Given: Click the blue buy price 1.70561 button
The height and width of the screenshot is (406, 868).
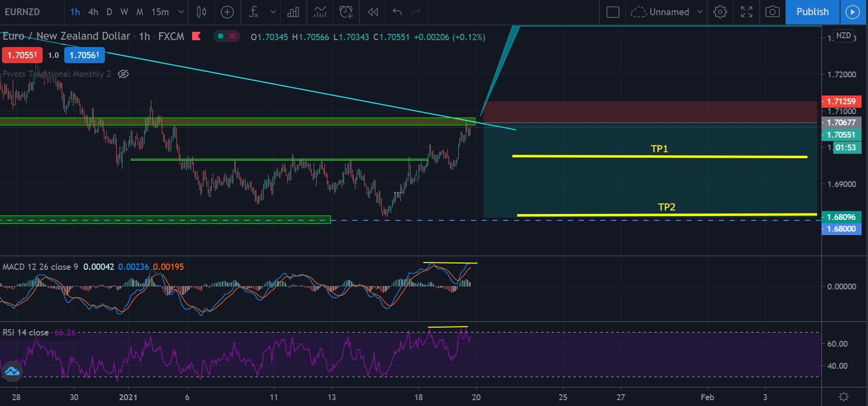Looking at the screenshot, I should pos(84,55).
